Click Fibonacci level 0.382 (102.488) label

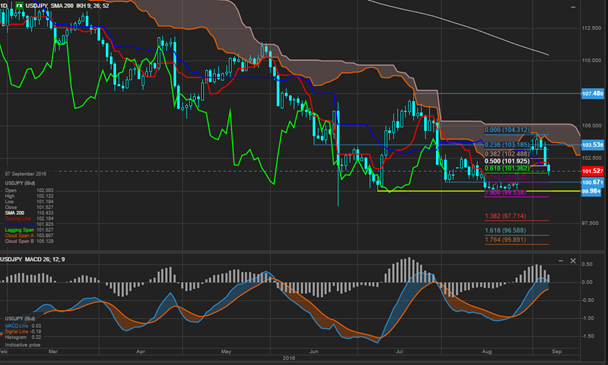pos(507,154)
